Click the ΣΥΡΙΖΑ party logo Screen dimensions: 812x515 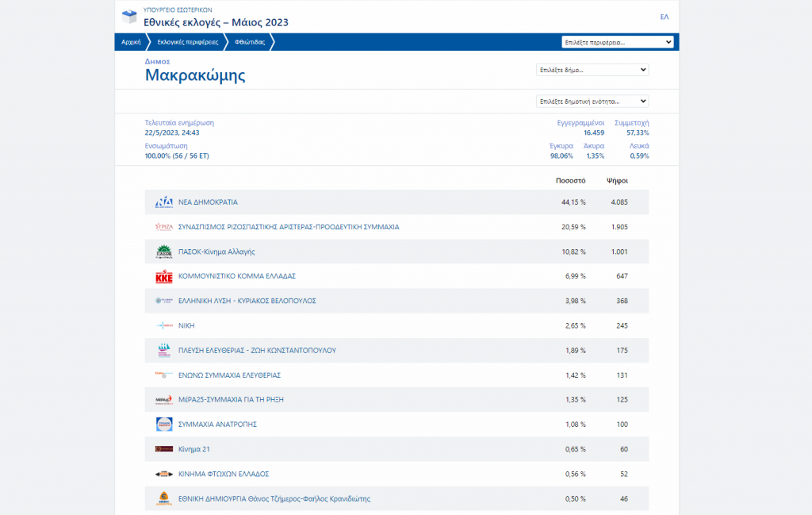[164, 227]
